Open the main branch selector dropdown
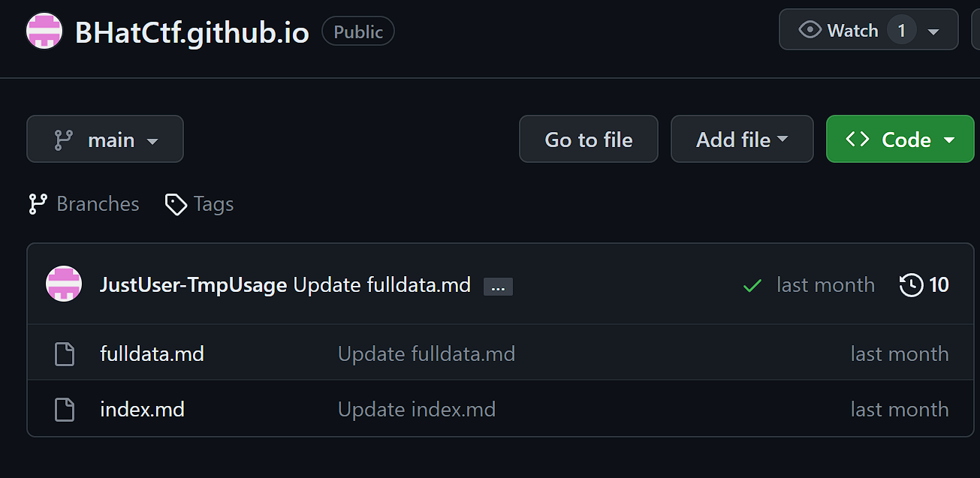 105,139
